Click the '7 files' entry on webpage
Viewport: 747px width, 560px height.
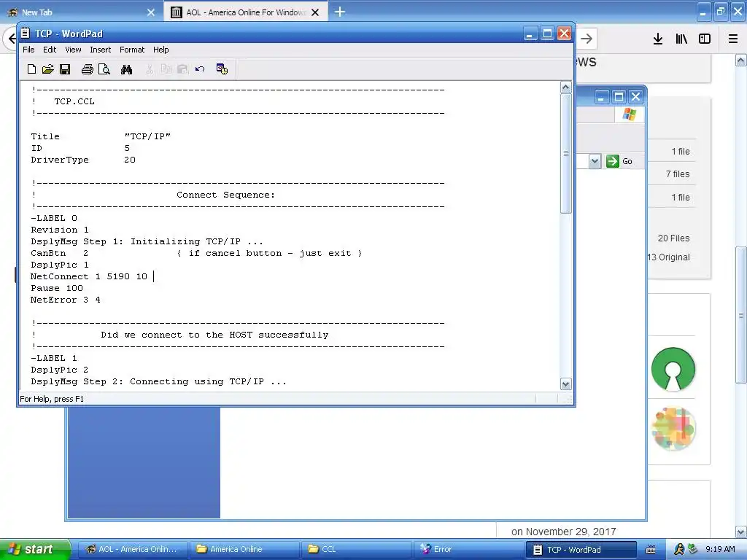(678, 174)
